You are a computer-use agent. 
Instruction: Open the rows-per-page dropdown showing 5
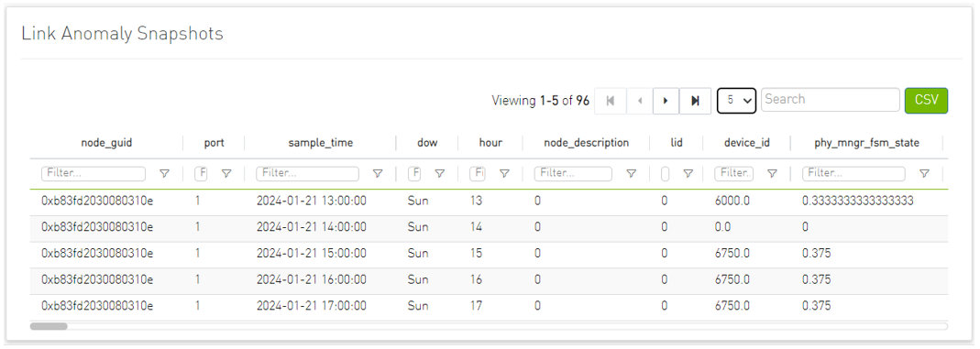737,100
